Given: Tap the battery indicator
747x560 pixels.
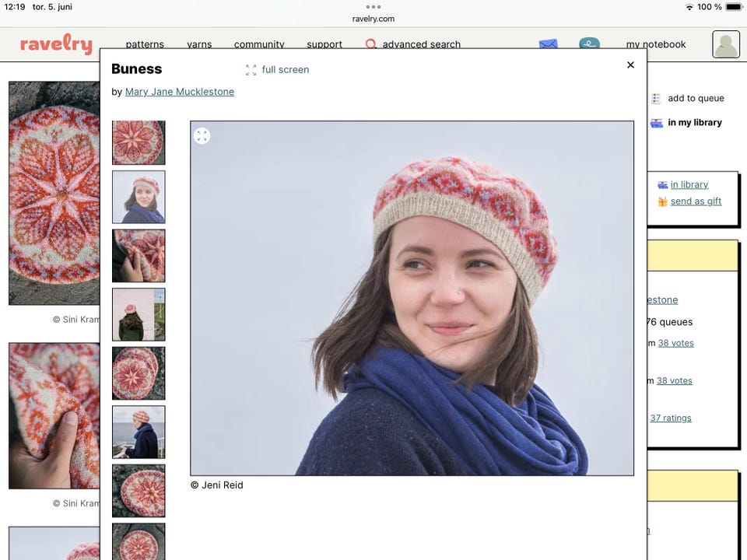Looking at the screenshot, I should click(734, 7).
